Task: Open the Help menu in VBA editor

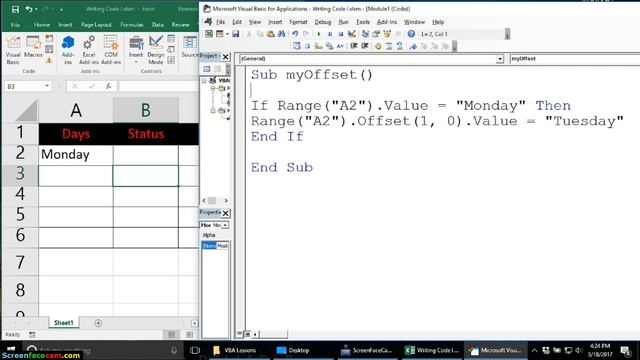Action: tap(438, 22)
